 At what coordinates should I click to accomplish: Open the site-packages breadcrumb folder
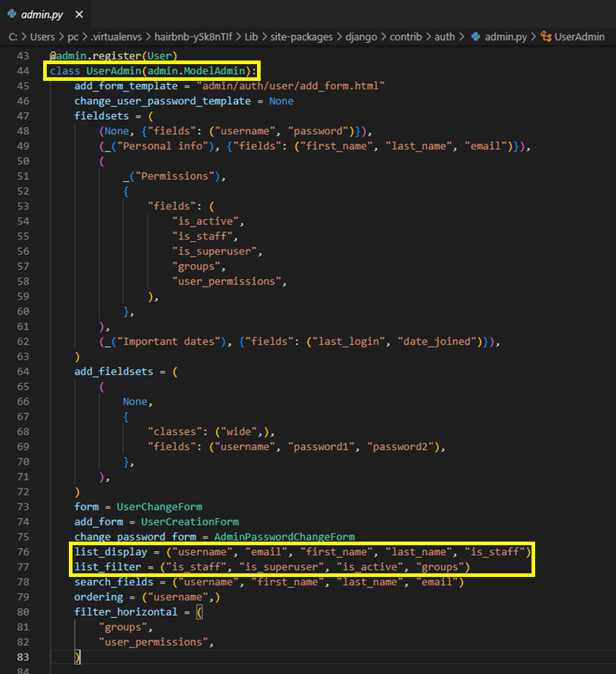click(x=301, y=37)
